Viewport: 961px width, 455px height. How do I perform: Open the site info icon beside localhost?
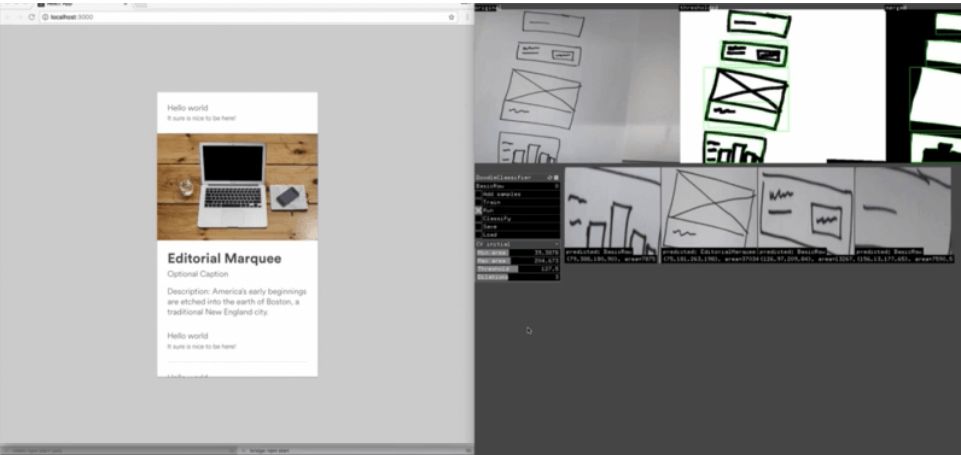(x=45, y=17)
